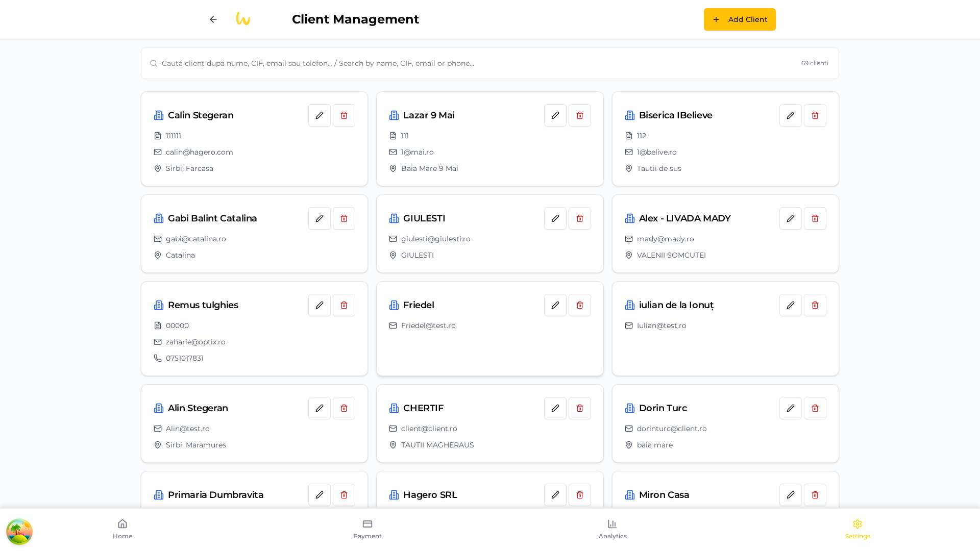Screen dimensions: 980x551
Task: Click the Add Client button
Action: [x=740, y=19]
